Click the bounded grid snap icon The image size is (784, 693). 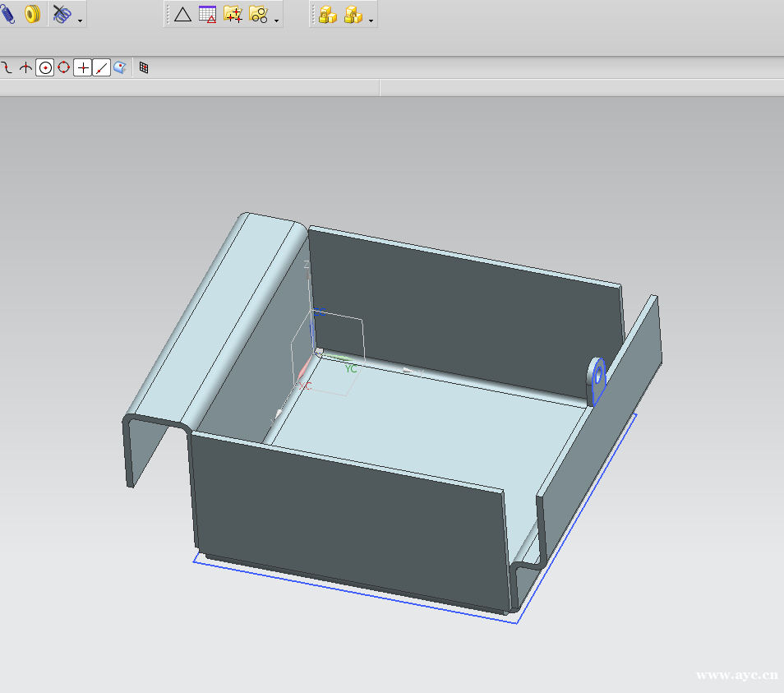pos(144,68)
